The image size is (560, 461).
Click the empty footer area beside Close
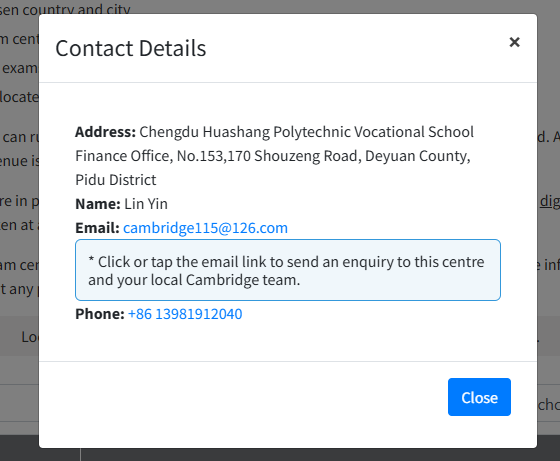243,397
